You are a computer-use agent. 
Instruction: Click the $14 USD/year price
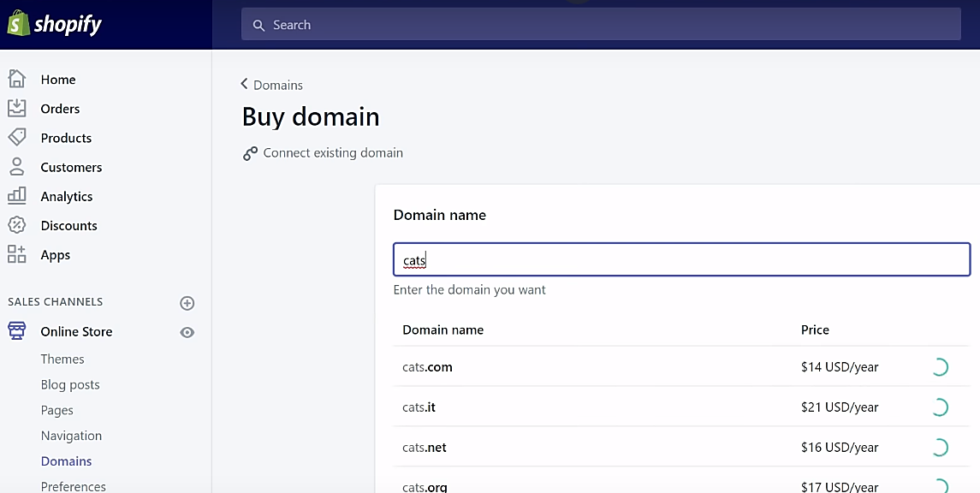[840, 367]
